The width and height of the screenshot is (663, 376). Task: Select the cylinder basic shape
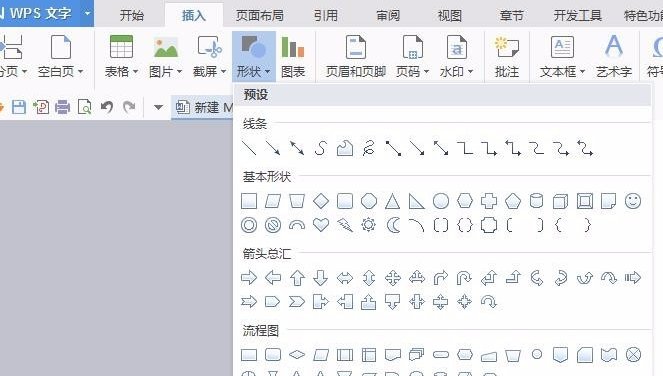click(537, 201)
